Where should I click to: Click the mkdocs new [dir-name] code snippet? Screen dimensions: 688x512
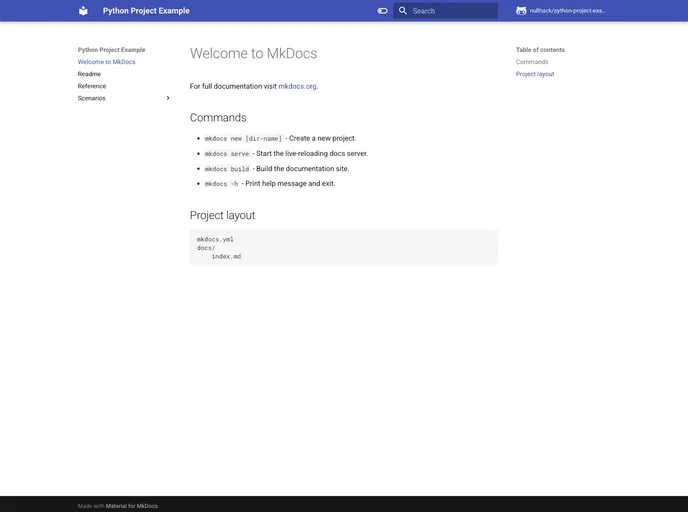click(x=243, y=138)
